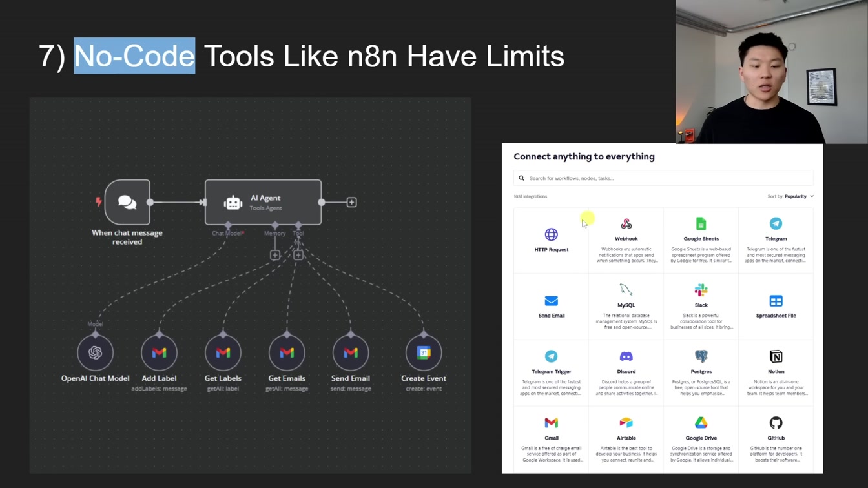Click the integrations search field

coord(663,178)
